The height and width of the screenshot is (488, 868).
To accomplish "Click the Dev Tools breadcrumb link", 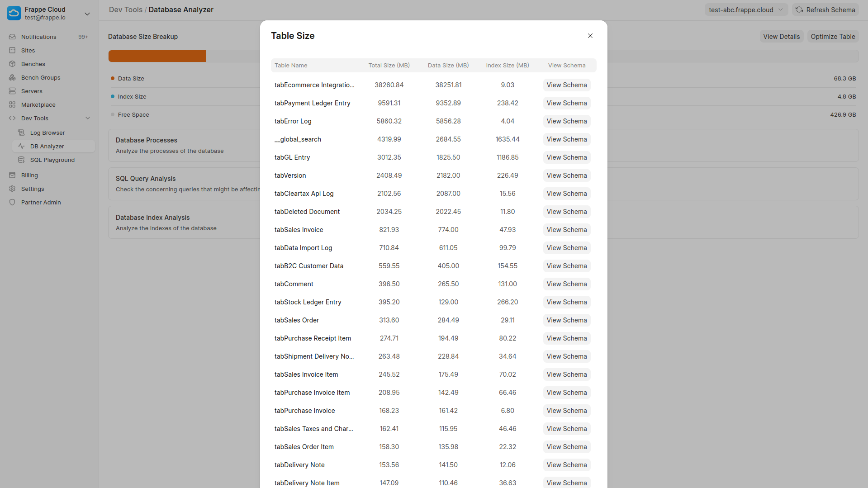I will 125,9.
